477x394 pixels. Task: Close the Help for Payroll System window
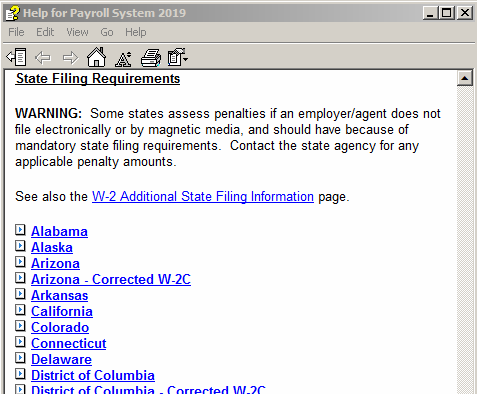465,13
